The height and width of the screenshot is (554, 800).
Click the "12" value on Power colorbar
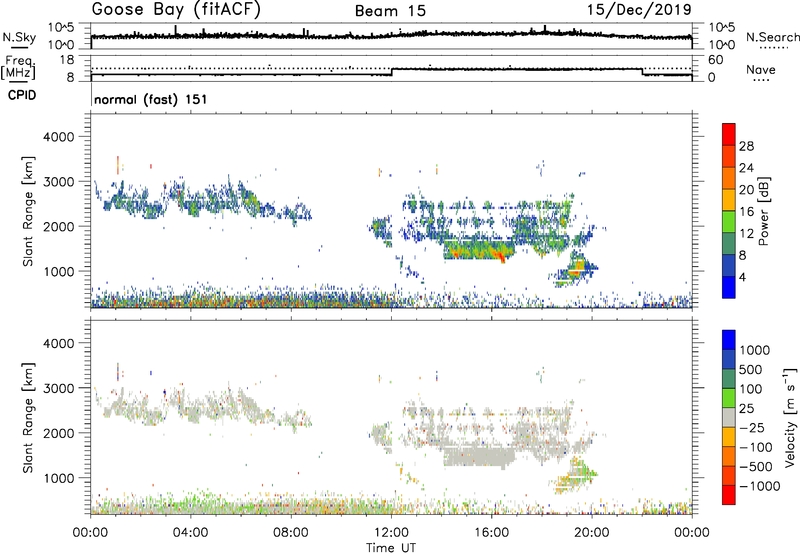tap(746, 234)
